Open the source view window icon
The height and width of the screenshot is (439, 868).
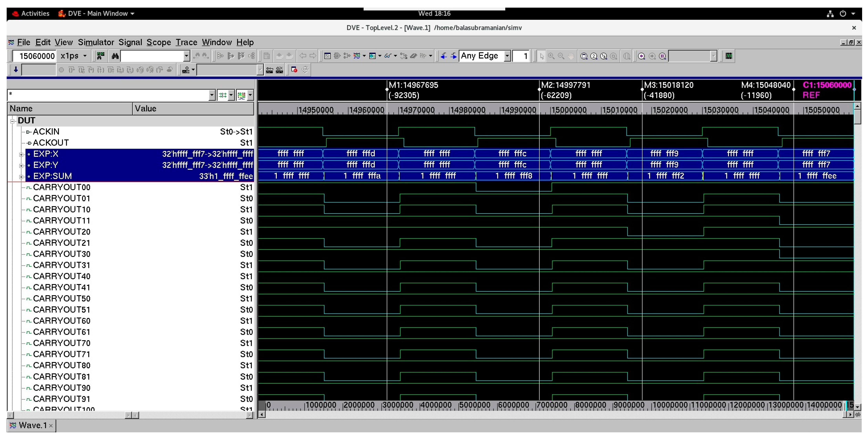[x=327, y=56]
